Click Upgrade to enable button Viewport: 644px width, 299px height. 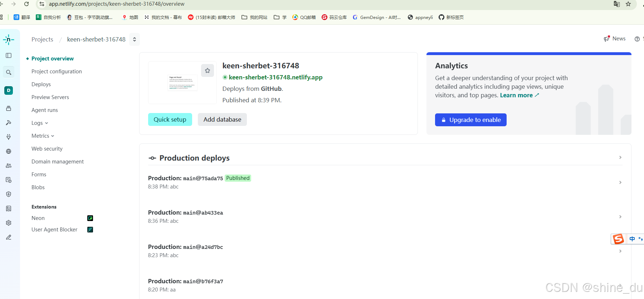[x=470, y=120]
